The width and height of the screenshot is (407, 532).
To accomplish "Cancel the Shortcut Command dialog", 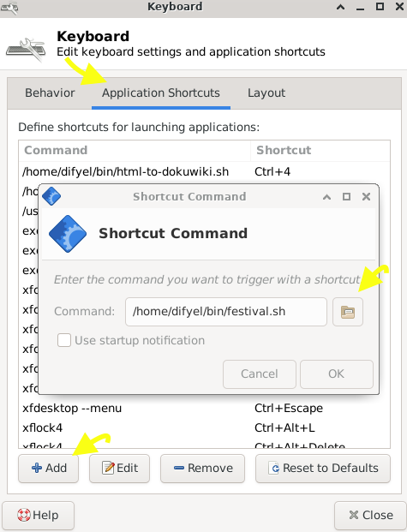I will point(260,374).
